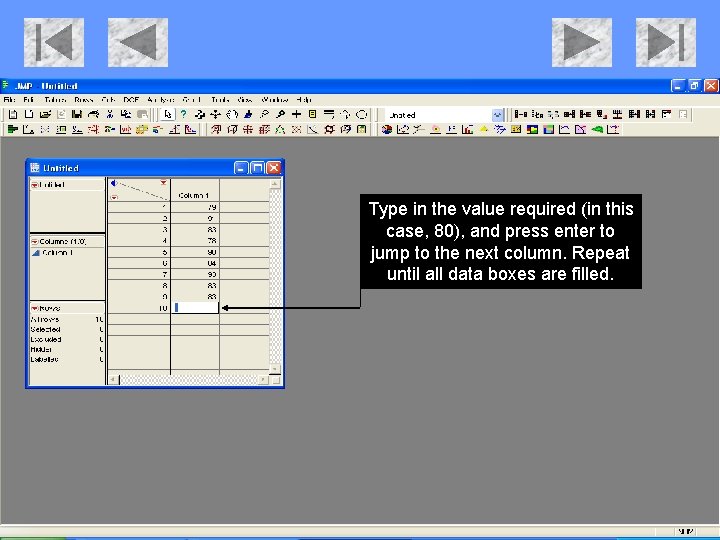
Task: Click the Open folder toolbar icon
Action: (x=45, y=114)
